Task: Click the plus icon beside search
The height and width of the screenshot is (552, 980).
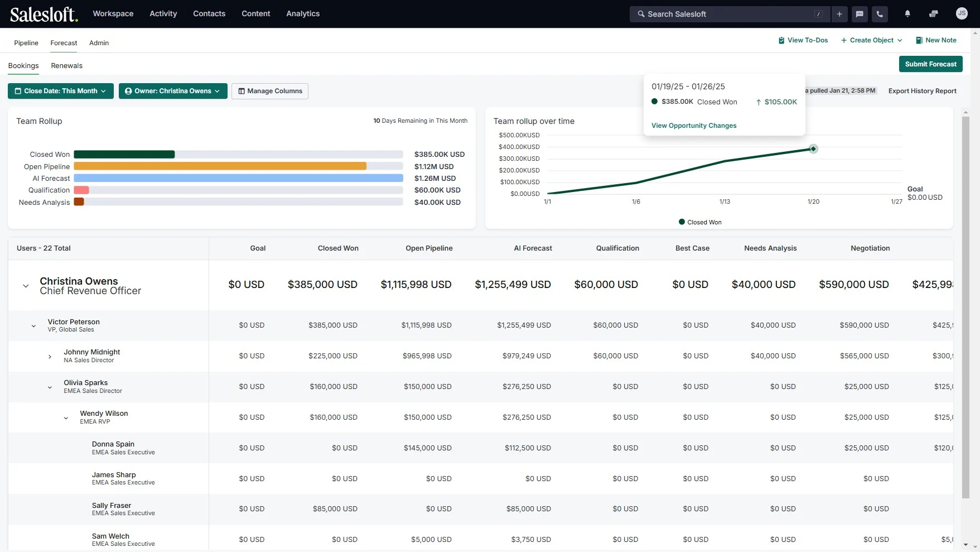Action: click(839, 14)
